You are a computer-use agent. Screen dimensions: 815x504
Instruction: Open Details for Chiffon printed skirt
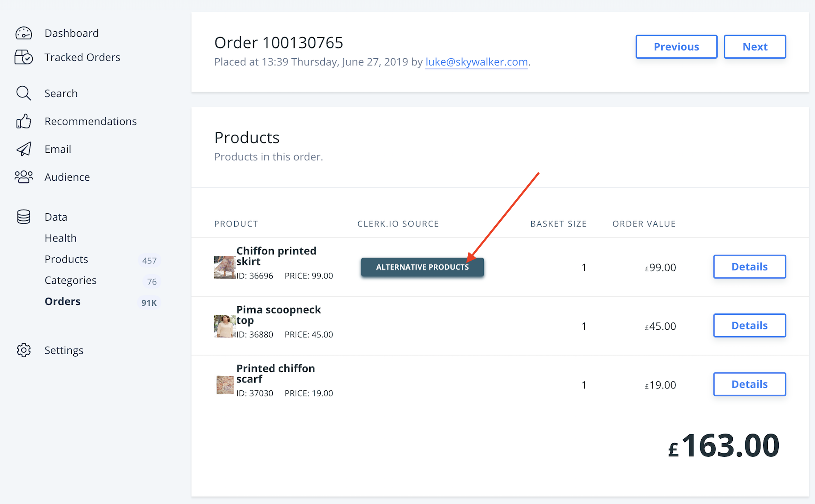[x=749, y=267]
